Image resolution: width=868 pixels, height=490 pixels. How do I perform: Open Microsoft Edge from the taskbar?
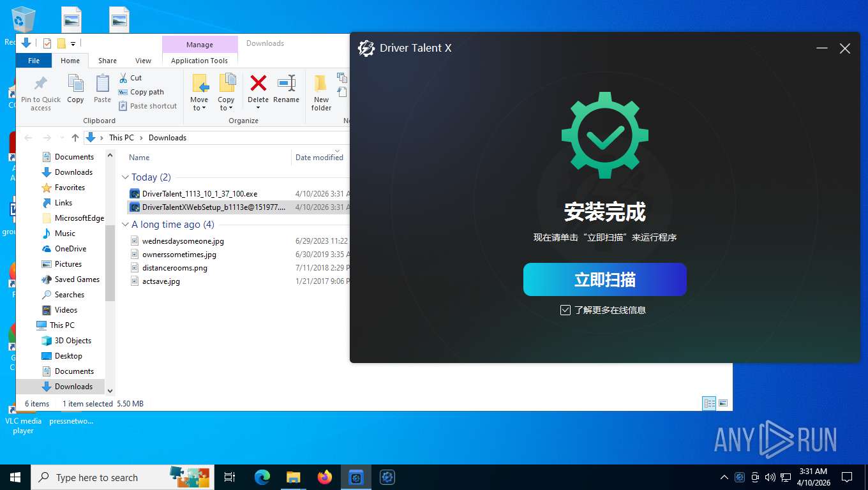(262, 477)
